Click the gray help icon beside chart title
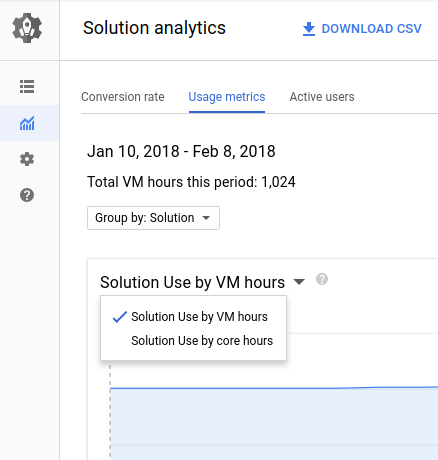 point(322,279)
